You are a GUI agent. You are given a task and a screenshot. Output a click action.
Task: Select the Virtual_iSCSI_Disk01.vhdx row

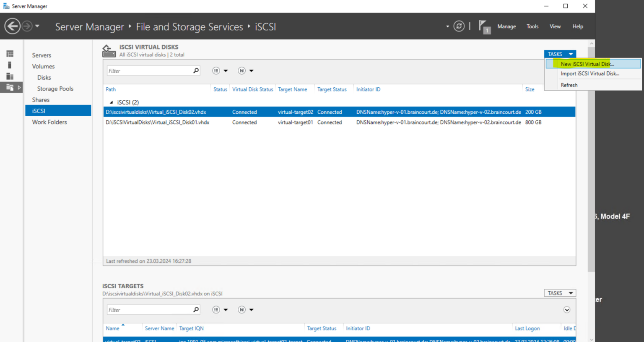point(158,123)
